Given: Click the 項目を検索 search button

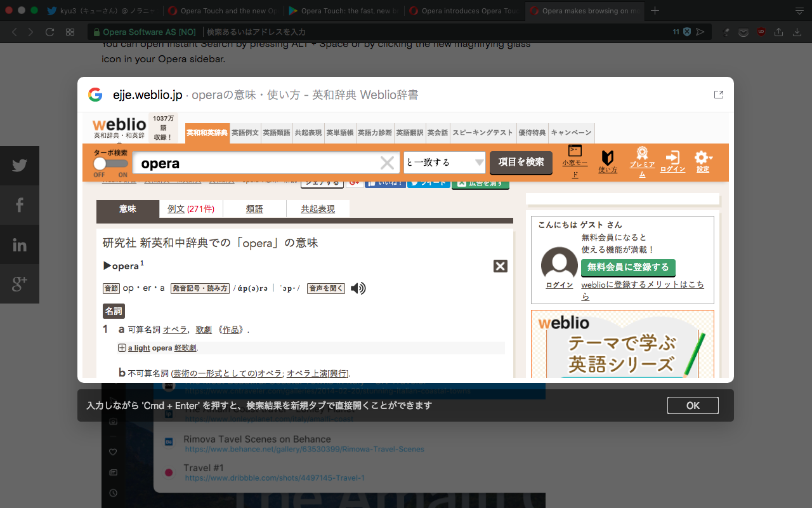Looking at the screenshot, I should pyautogui.click(x=521, y=163).
